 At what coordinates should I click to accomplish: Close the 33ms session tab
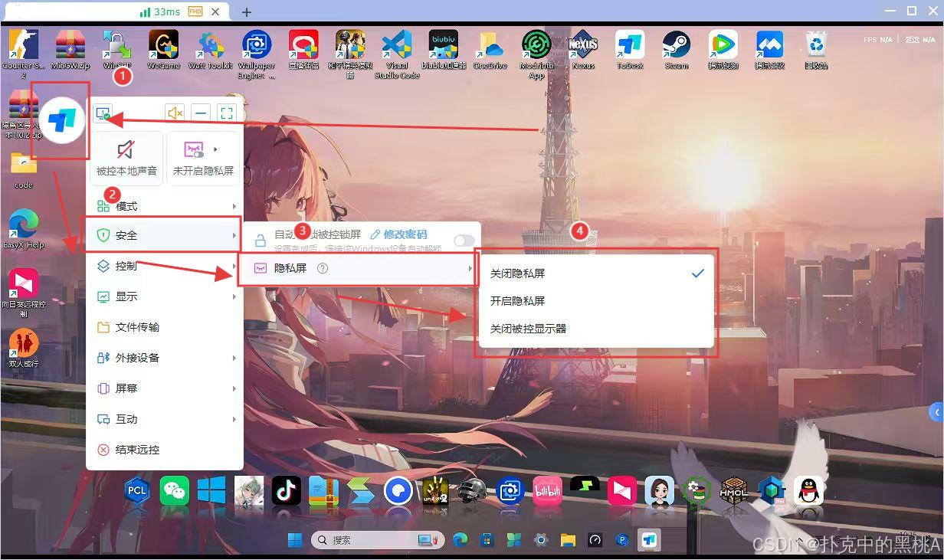coord(217,12)
